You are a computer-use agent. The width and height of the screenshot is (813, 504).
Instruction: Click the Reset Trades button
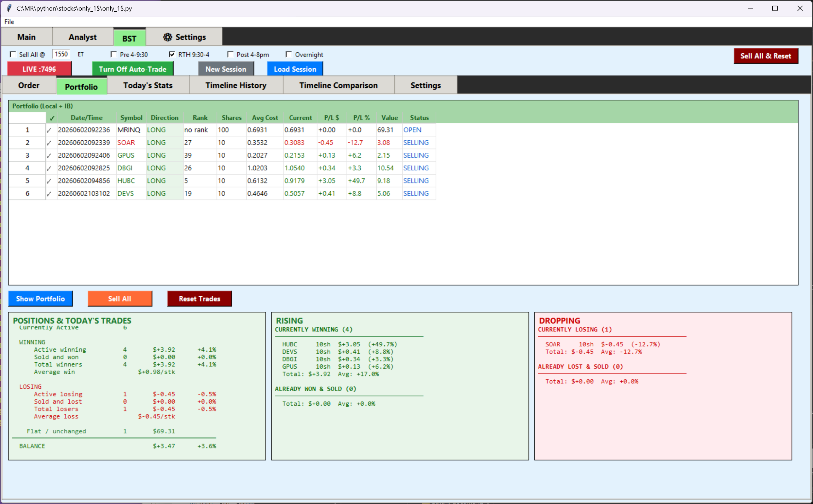coord(199,299)
